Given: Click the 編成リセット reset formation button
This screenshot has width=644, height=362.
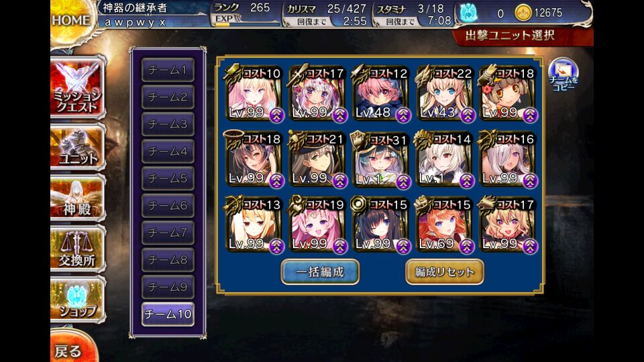Looking at the screenshot, I should tap(444, 271).
